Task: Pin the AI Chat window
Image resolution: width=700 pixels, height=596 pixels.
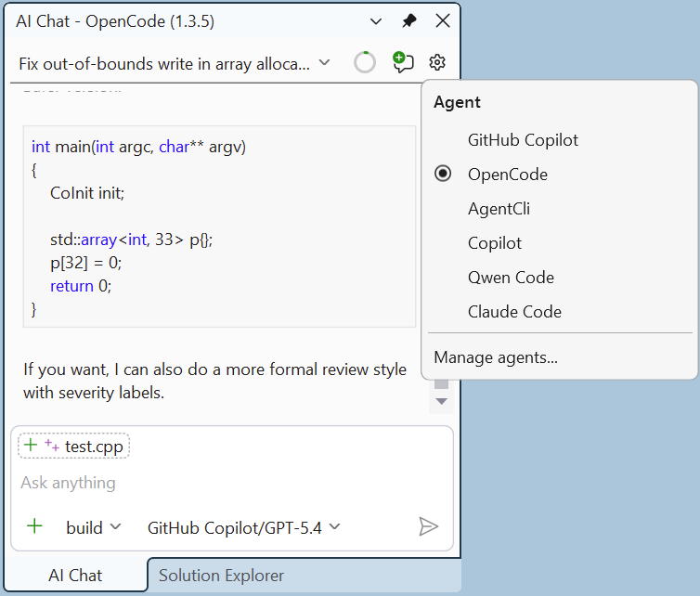Action: pos(408,20)
